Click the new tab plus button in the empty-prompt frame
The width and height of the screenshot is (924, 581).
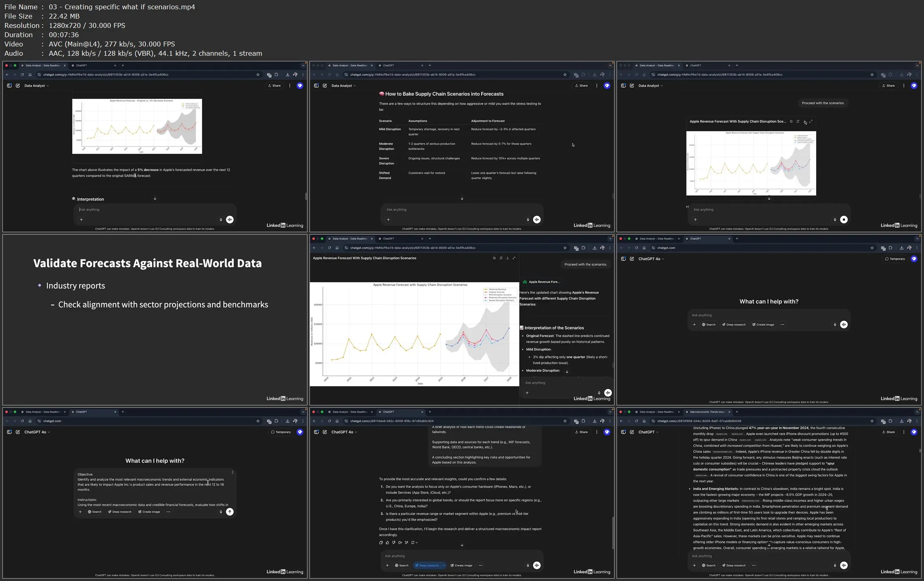click(737, 239)
